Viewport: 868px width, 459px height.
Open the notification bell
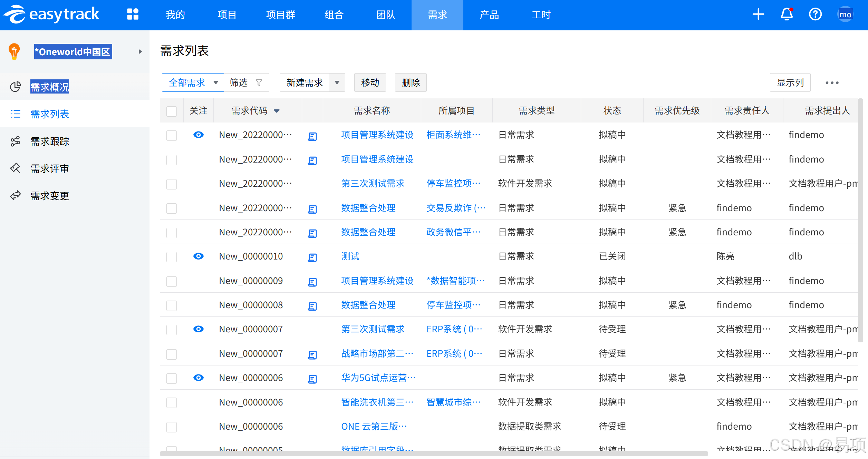point(787,14)
